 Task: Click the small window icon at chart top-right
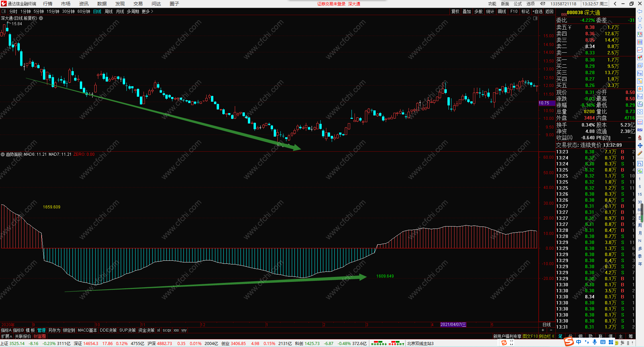click(x=535, y=18)
